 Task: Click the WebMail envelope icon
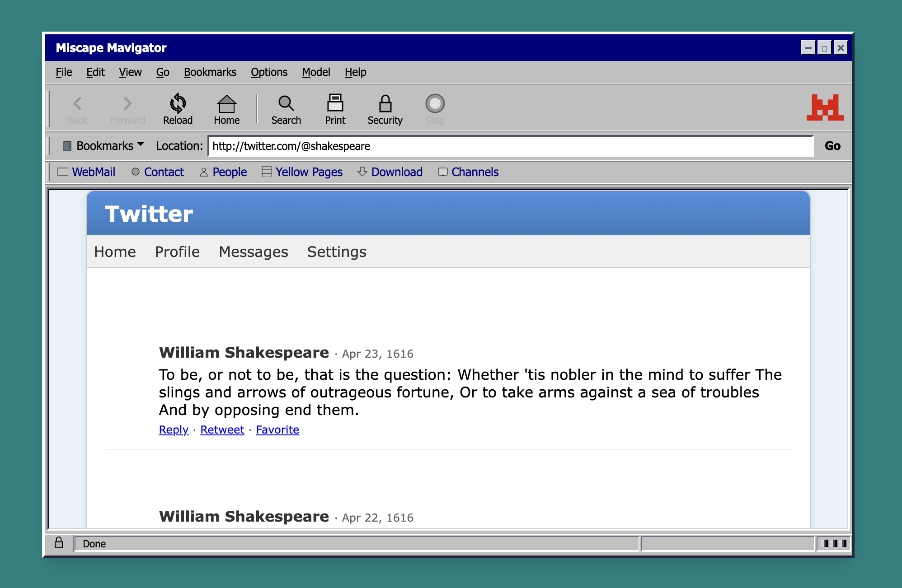pos(63,172)
